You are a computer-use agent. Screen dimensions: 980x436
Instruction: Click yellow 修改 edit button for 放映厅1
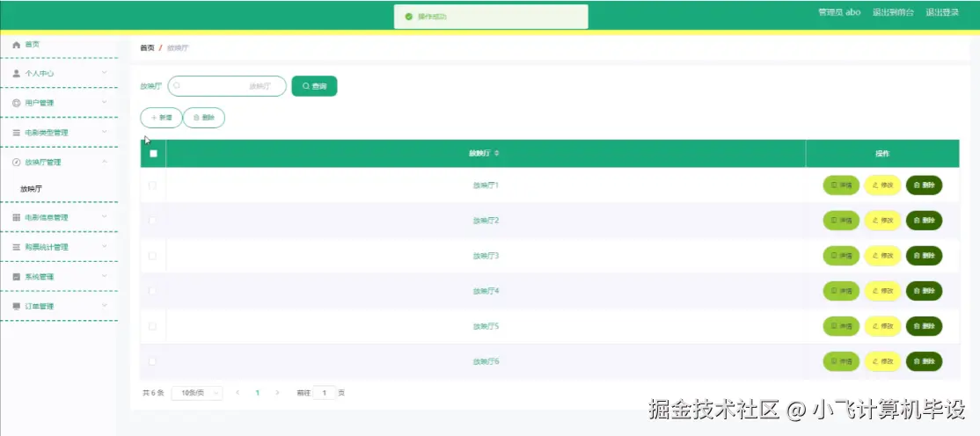(882, 185)
